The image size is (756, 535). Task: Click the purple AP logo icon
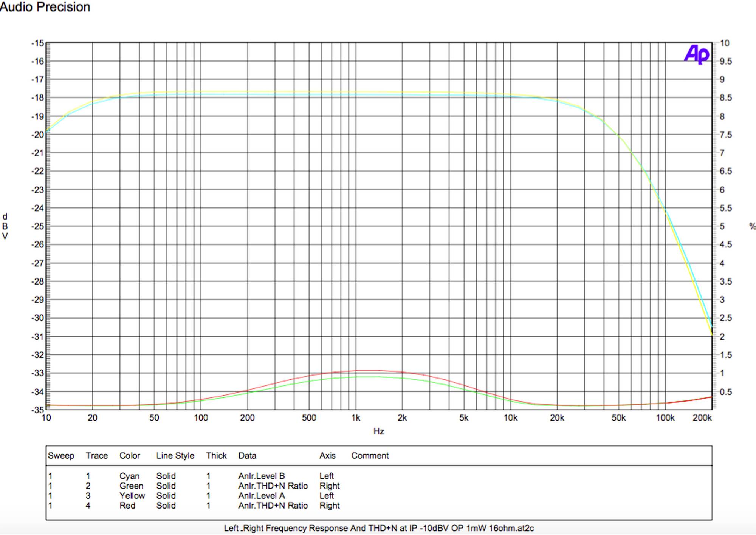(x=696, y=54)
